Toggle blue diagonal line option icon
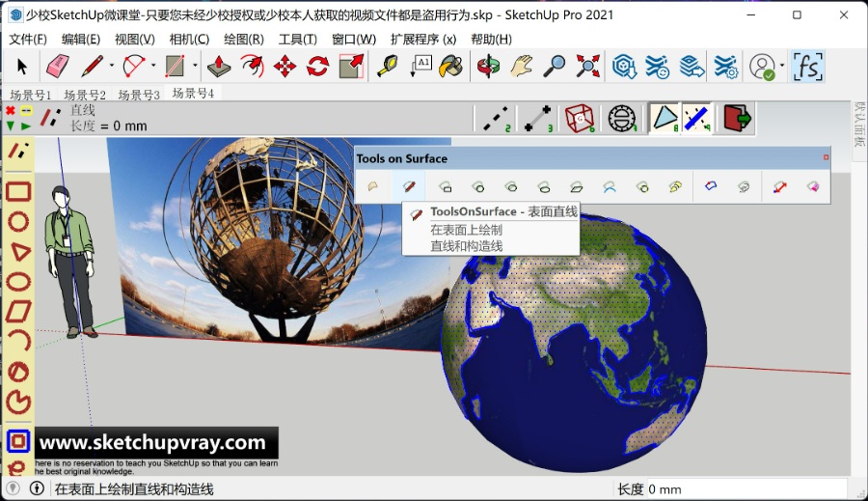The height and width of the screenshot is (501, 868). click(x=697, y=119)
